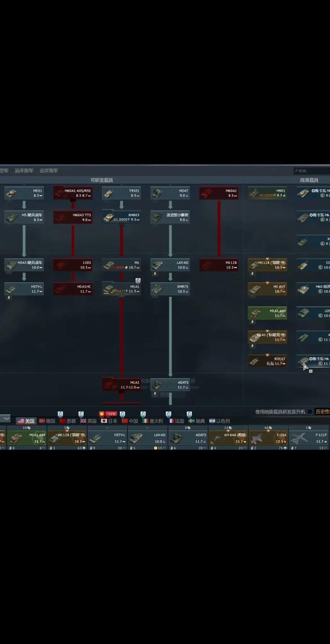The image size is (330, 644).
Task: Switch to the 近岸海军 tab
Action: 49,171
